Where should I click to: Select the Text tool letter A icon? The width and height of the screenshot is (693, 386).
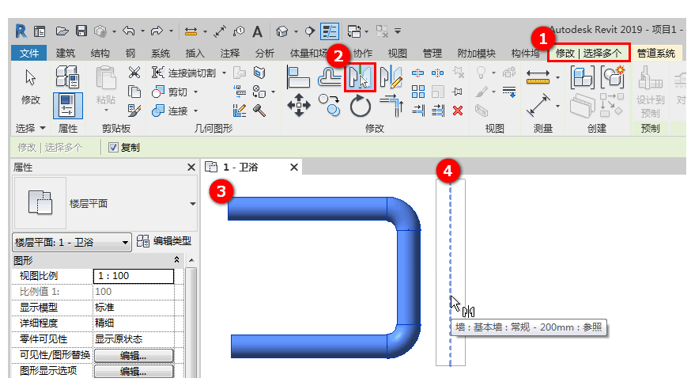(257, 31)
